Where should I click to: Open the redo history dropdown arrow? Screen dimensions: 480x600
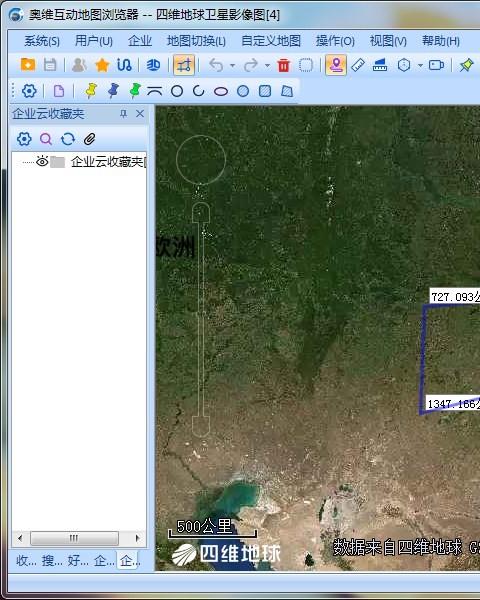[267, 66]
